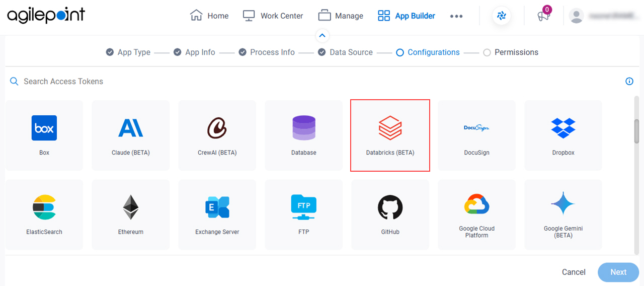This screenshot has width=644, height=286.
Task: Select the Google Gemini star icon
Action: pos(563,204)
